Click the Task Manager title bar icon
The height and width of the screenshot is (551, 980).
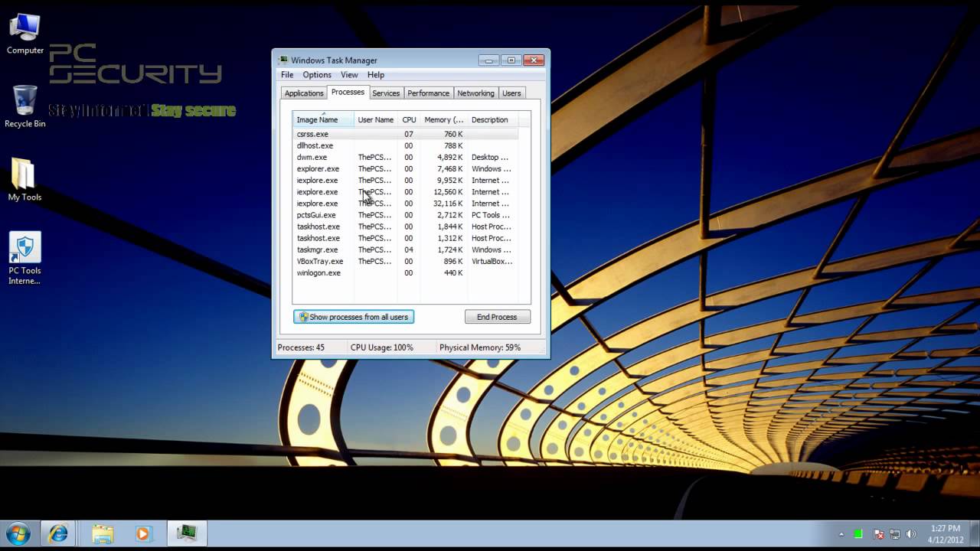point(283,60)
